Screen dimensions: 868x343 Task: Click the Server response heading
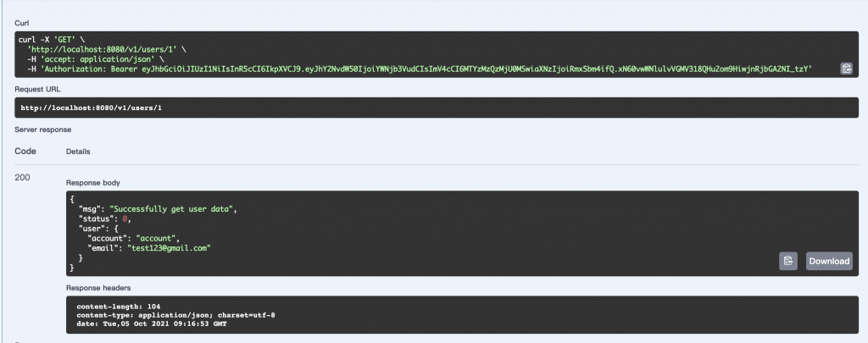[43, 129]
